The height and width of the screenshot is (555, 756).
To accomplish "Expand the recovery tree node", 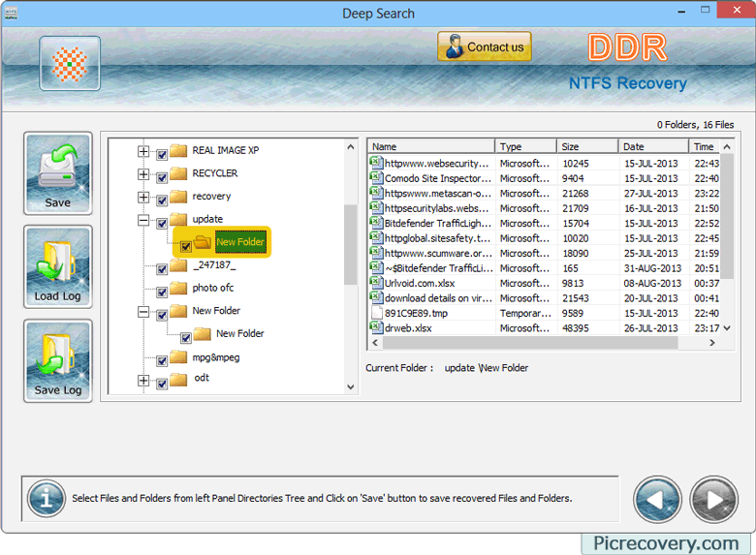I will tap(143, 197).
